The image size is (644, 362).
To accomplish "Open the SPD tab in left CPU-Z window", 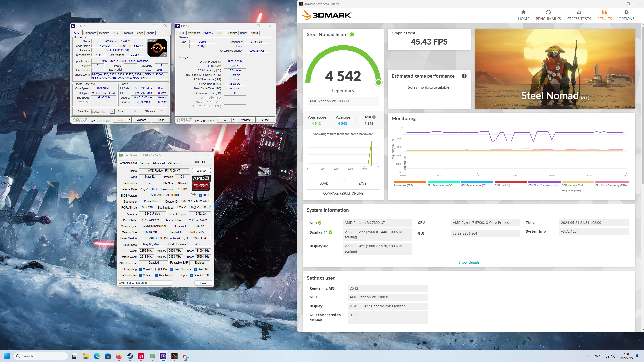I will pos(115,33).
